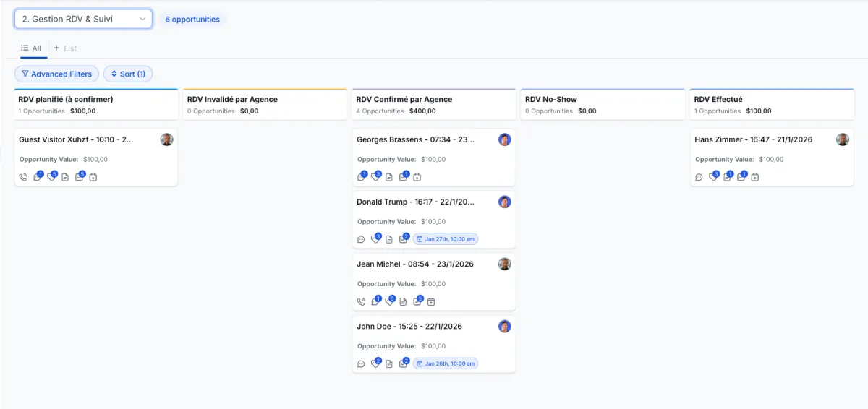Open owner avatar on Guest Visitor card
Image resolution: width=868 pixels, height=409 pixels.
(x=166, y=139)
